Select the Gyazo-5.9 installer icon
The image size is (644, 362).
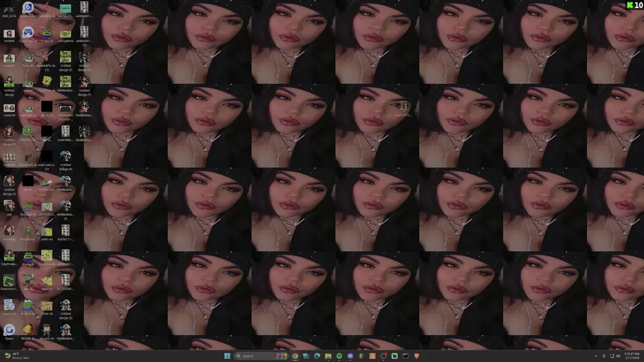pyautogui.click(x=9, y=307)
